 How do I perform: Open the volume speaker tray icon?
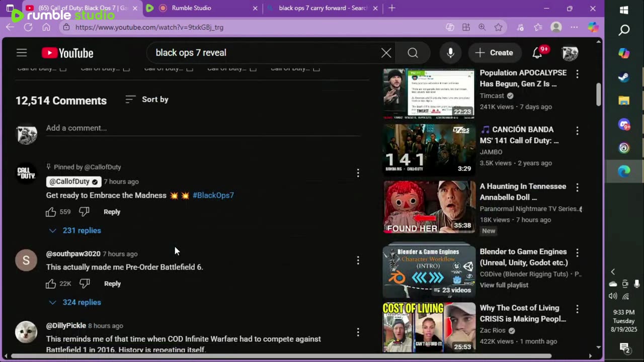coord(613,296)
